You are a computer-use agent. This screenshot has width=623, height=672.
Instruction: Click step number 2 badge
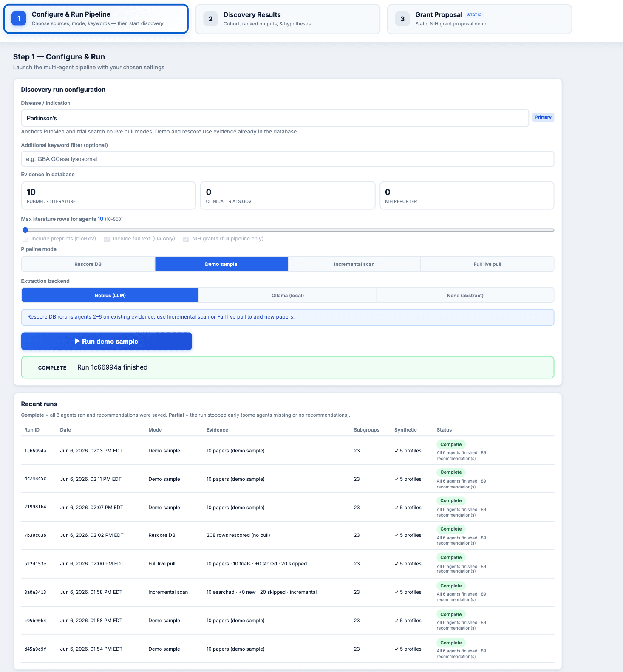tap(210, 19)
